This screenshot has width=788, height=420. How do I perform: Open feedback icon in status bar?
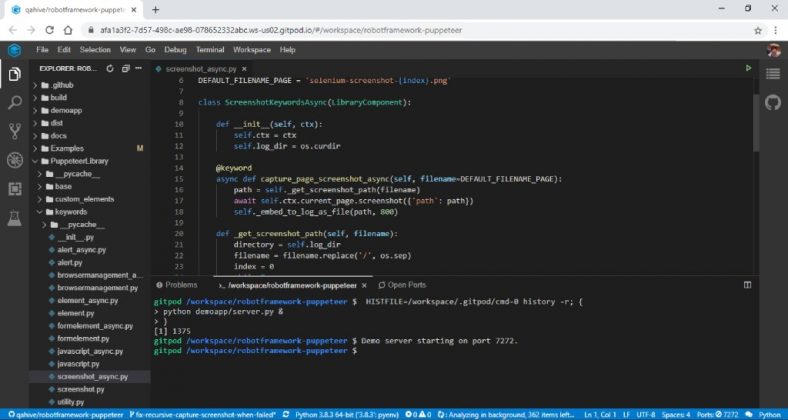[x=749, y=415]
